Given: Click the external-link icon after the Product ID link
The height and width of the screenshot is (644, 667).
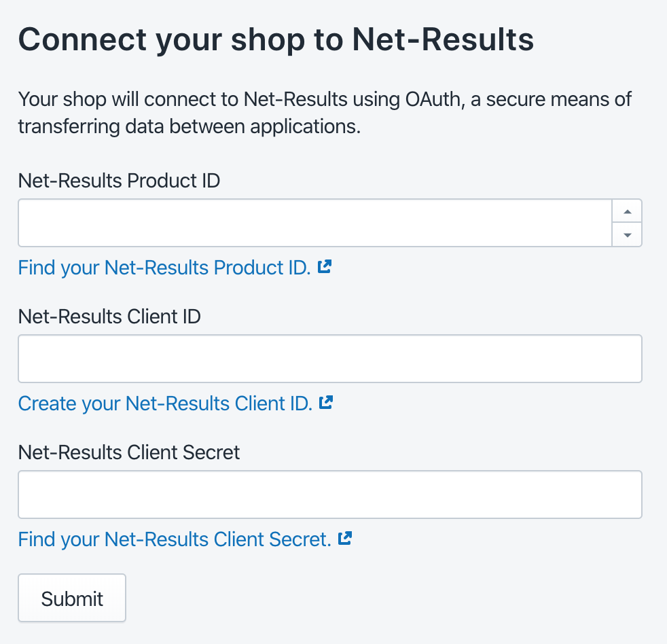Looking at the screenshot, I should 325,267.
